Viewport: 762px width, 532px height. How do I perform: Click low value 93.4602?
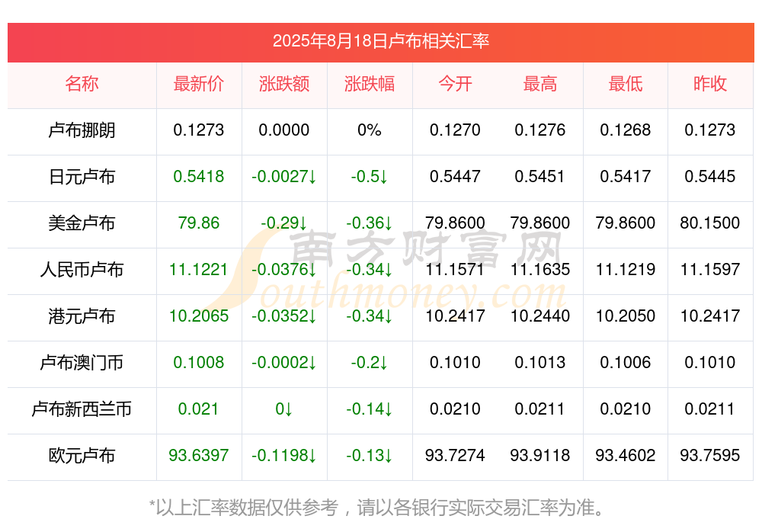tap(626, 456)
